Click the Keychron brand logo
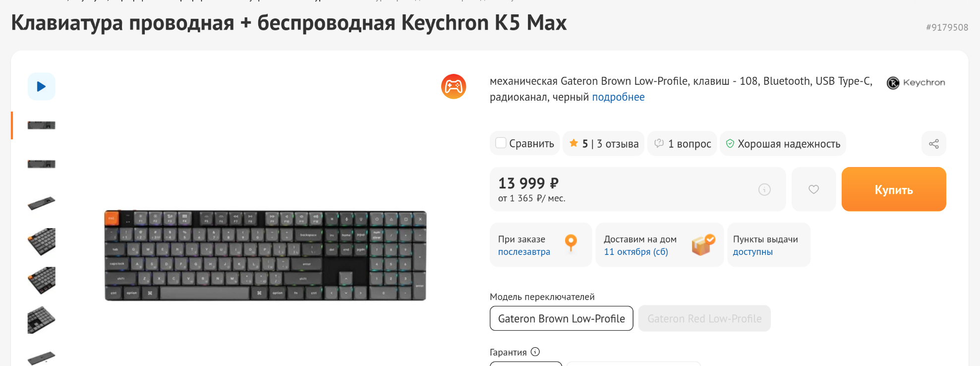 [916, 83]
